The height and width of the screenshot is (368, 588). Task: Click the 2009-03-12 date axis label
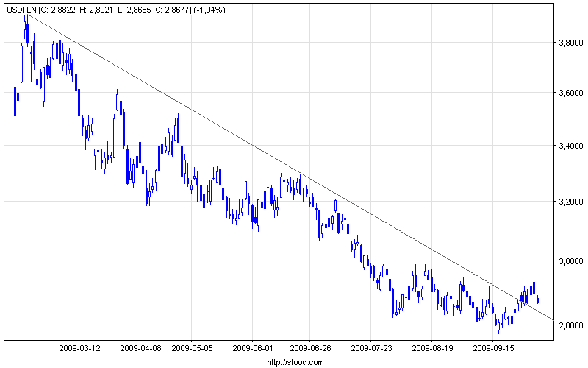click(80, 348)
